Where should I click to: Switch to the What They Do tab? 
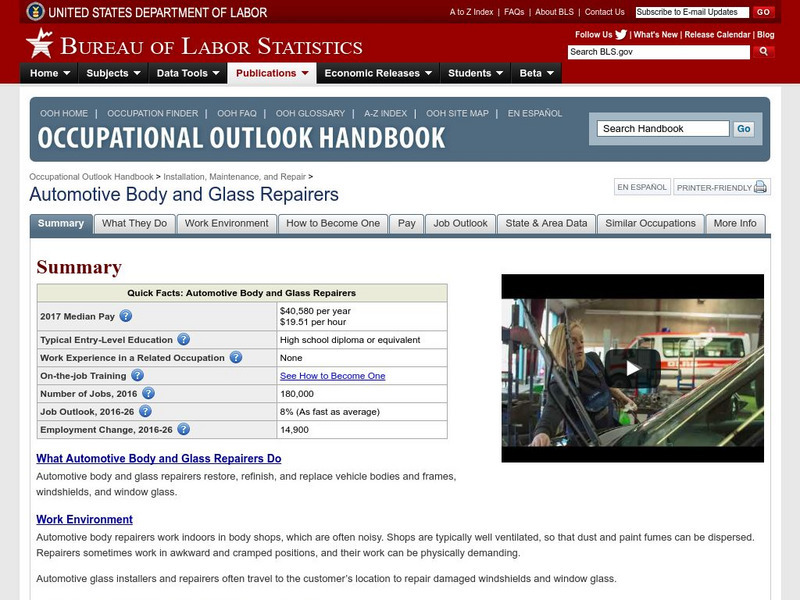135,223
